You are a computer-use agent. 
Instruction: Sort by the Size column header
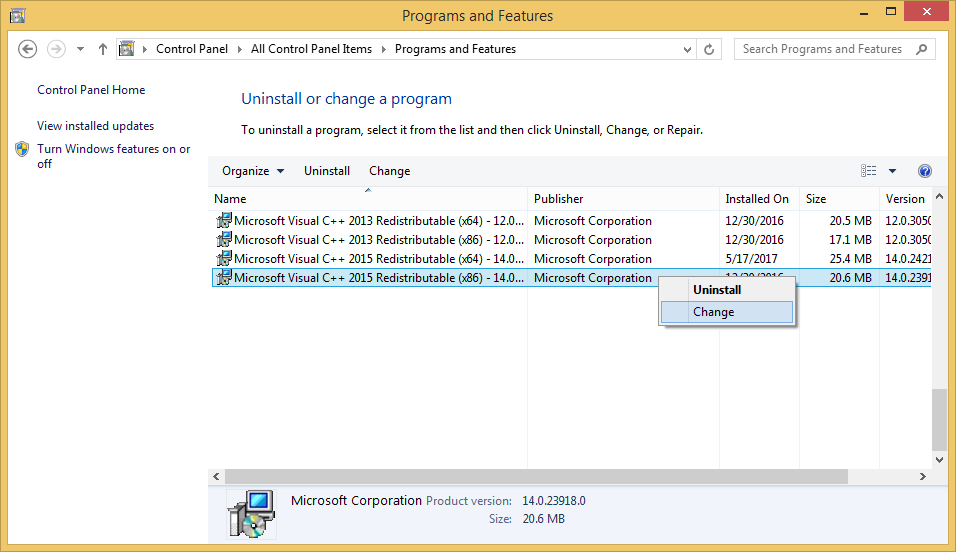point(839,199)
